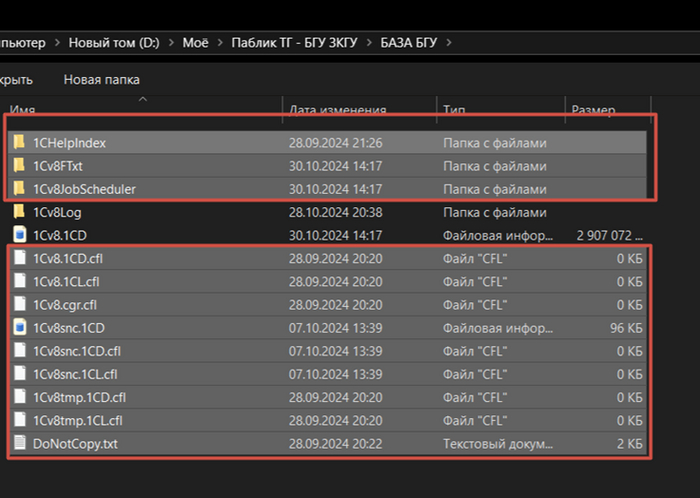
Task: Expand chevron after Моё in address bar
Action: (220, 43)
